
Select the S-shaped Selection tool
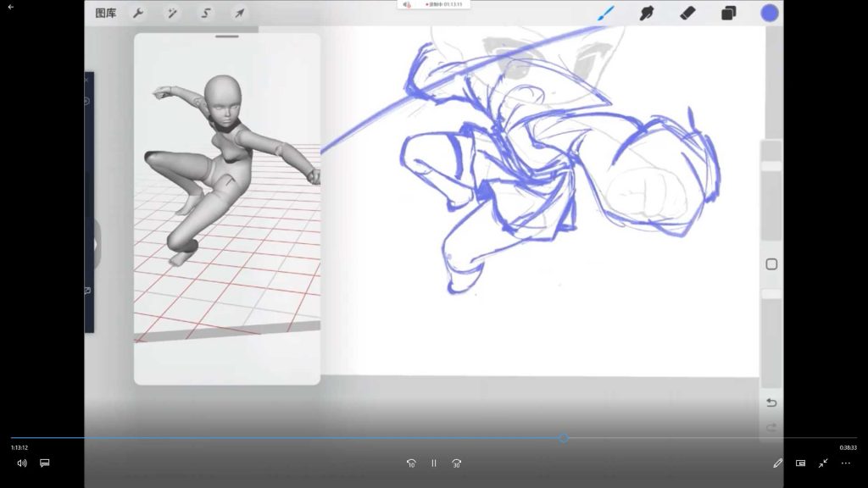pos(206,13)
